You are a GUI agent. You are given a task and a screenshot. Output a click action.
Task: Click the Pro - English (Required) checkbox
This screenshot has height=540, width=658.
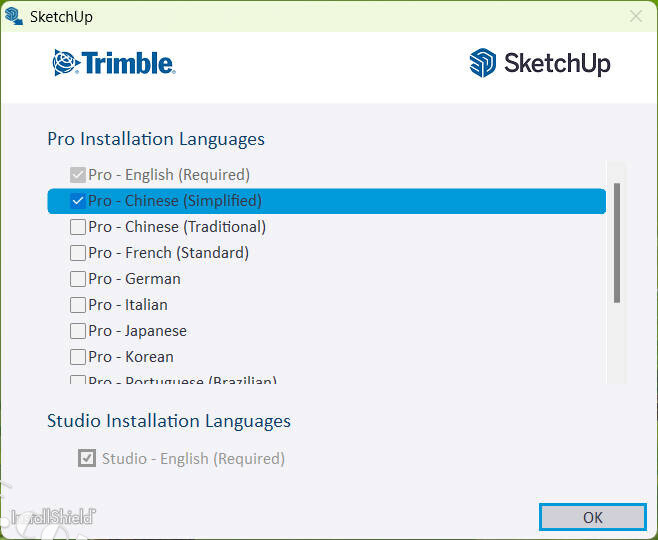pyautogui.click(x=78, y=175)
